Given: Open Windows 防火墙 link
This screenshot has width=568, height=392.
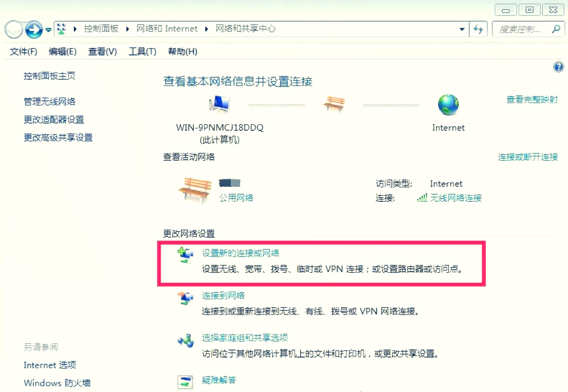Looking at the screenshot, I should click(x=57, y=383).
